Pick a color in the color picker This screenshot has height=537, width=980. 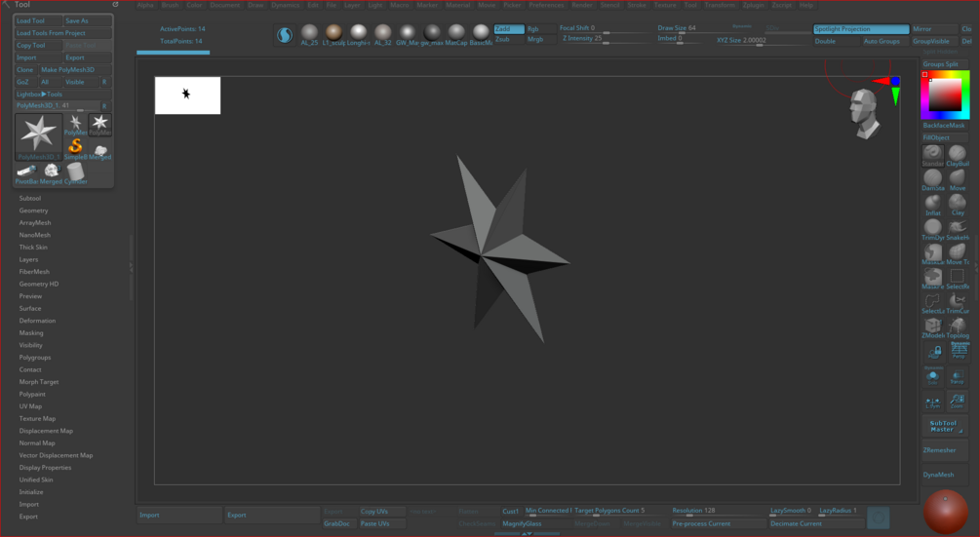point(944,95)
